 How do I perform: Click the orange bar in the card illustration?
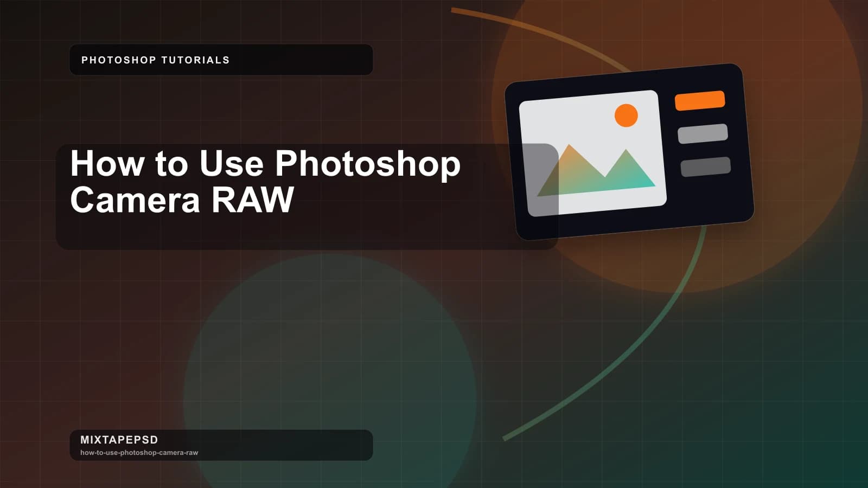click(700, 101)
